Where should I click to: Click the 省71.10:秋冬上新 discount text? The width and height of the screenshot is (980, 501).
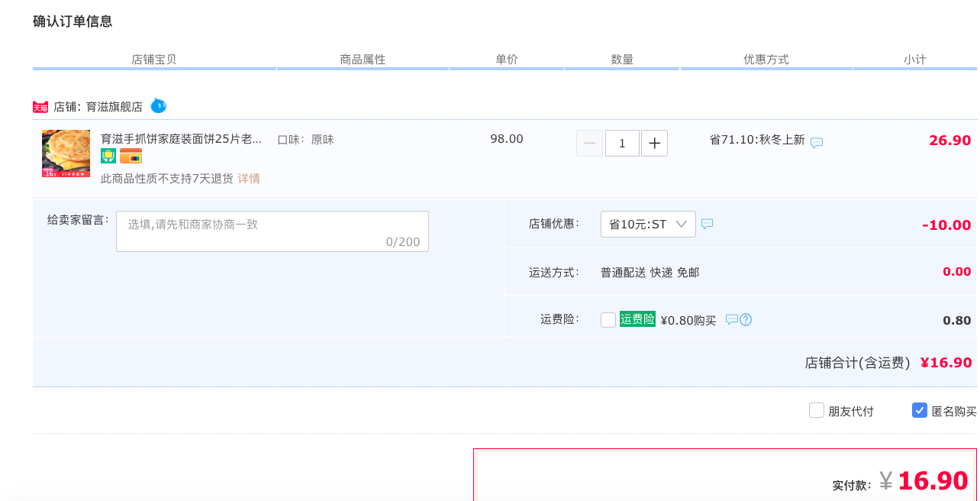757,139
